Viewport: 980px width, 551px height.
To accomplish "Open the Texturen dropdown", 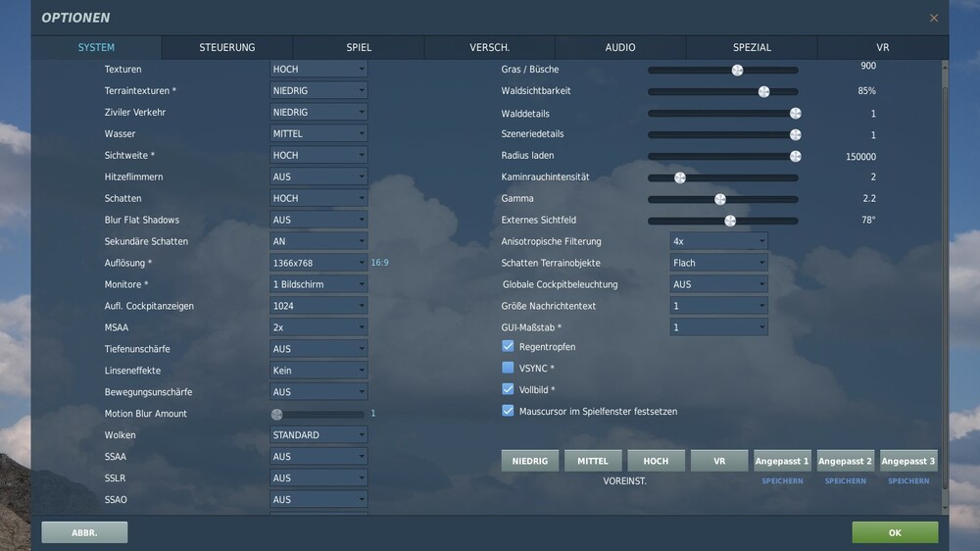I will pyautogui.click(x=318, y=69).
